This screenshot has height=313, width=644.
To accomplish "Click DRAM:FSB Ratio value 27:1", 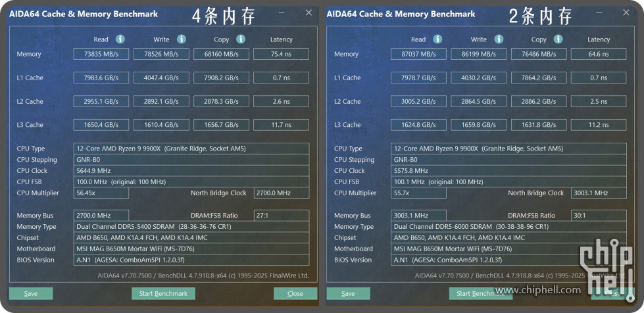I will tap(282, 216).
